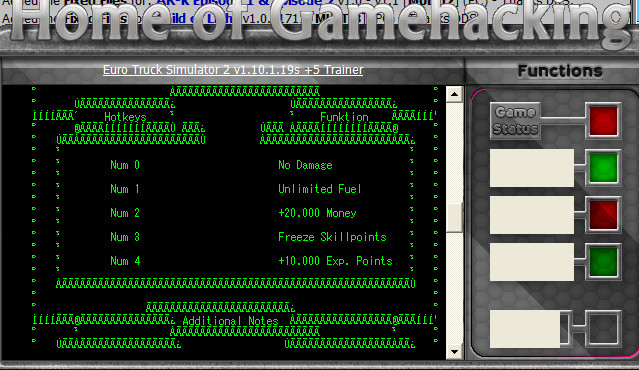Click the topmost blank function box under Game Status
Viewport: 639px width, 370px height.
pos(532,168)
